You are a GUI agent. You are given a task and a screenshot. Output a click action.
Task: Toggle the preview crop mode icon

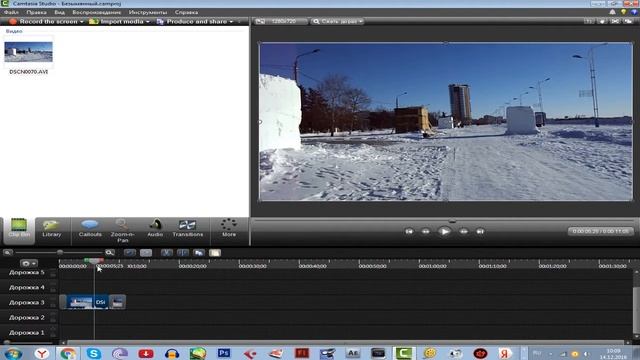(x=588, y=21)
